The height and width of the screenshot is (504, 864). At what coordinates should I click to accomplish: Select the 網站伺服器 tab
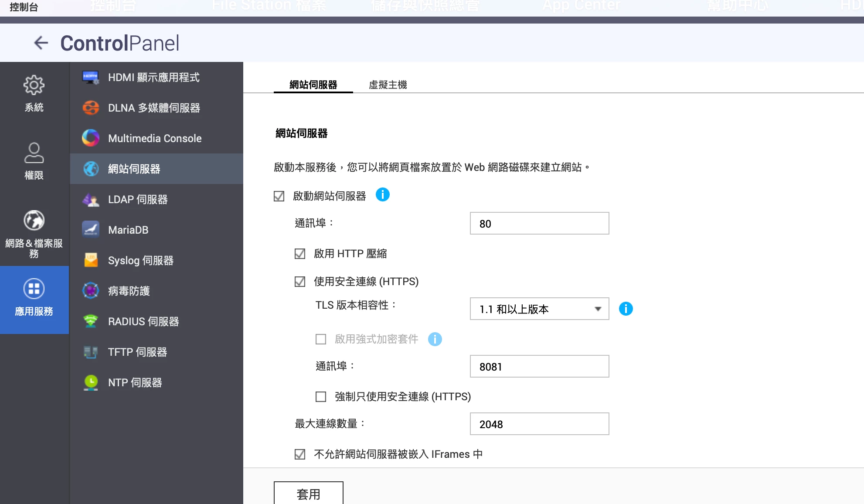coord(313,85)
